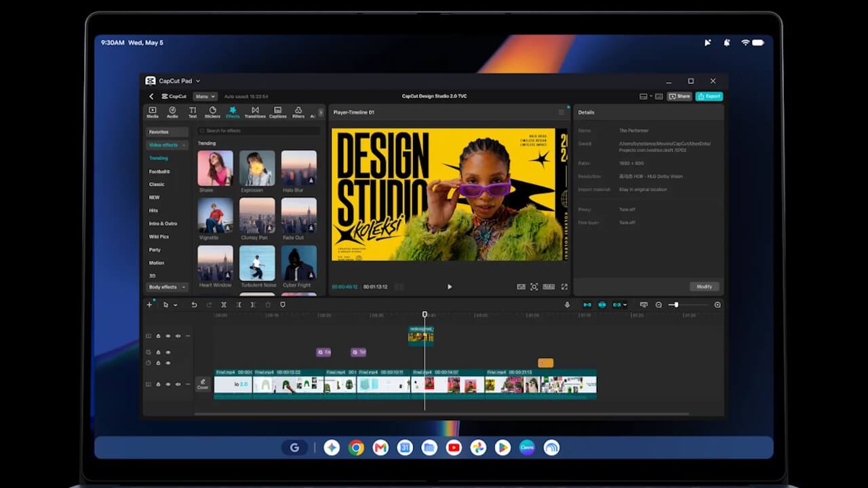868x488 pixels.
Task: Click the timeline zoom slider handle
Action: (675, 305)
